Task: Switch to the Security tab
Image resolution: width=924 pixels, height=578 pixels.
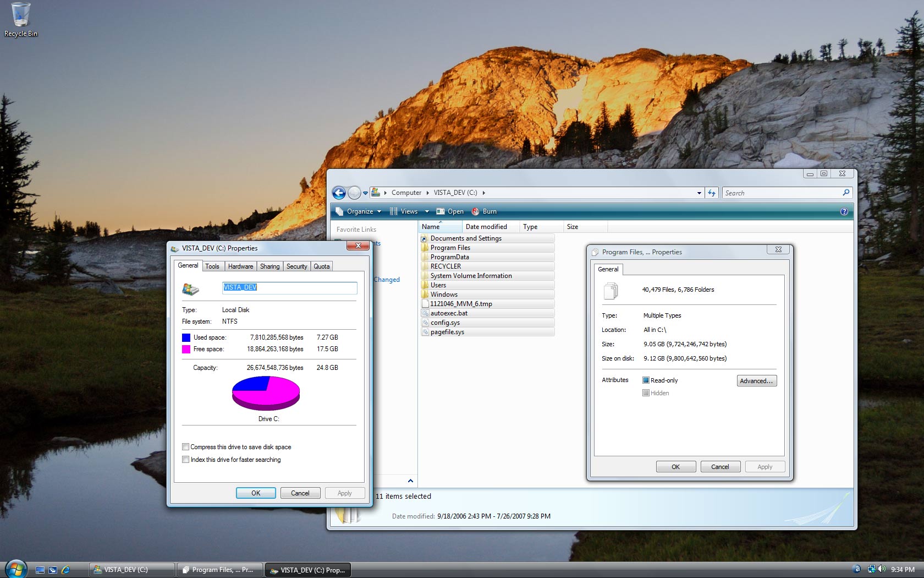Action: (296, 266)
